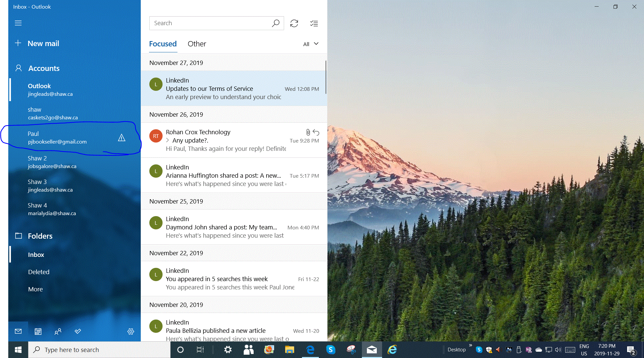644x358 pixels.
Task: Open the All filter dropdown
Action: click(311, 44)
